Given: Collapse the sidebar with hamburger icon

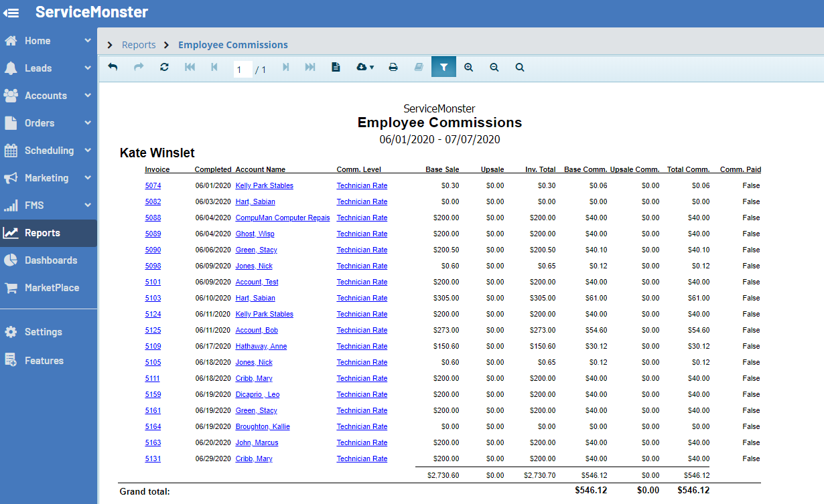Looking at the screenshot, I should point(11,13).
